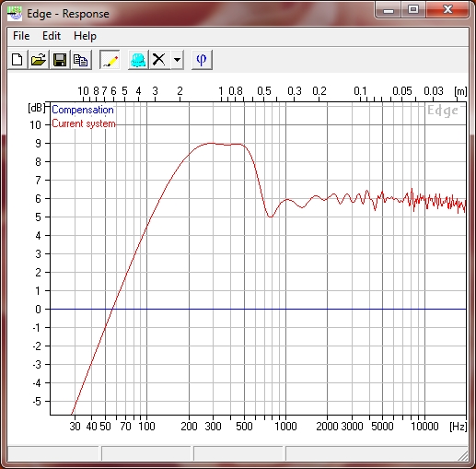Click the cyan measurement import icon
The height and width of the screenshot is (469, 476).
point(138,60)
